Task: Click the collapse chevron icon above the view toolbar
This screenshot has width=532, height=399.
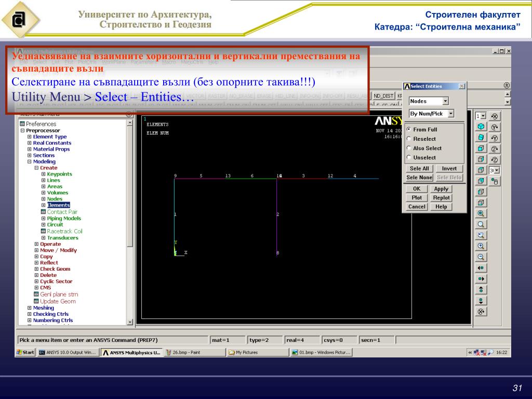Action: coord(507,85)
